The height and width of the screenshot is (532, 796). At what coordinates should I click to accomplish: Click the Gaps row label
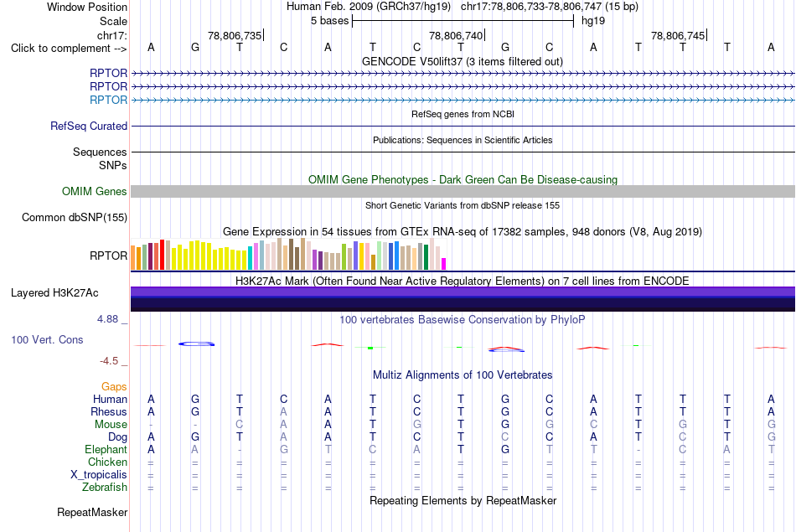(114, 387)
